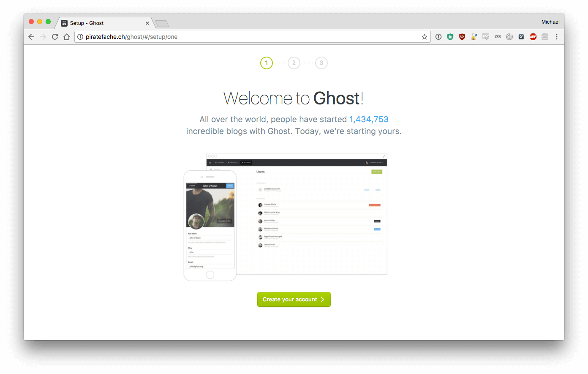Open the browser home page
This screenshot has width=588, height=374.
[67, 37]
